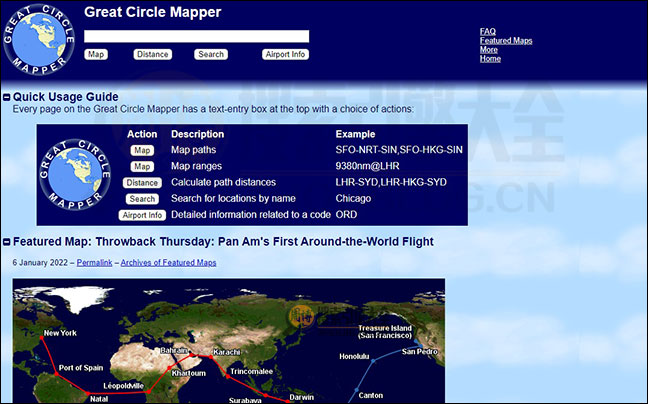Click the Great Circle Mapper logo in header

click(x=39, y=40)
